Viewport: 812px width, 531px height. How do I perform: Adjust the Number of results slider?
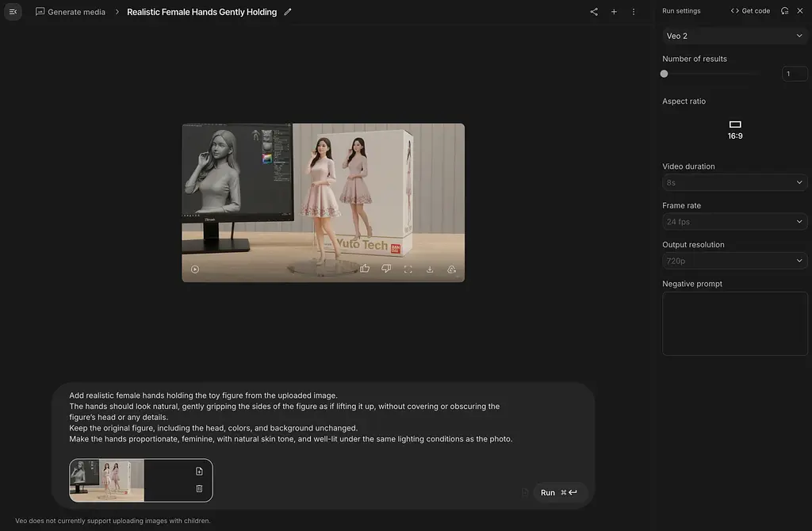664,73
